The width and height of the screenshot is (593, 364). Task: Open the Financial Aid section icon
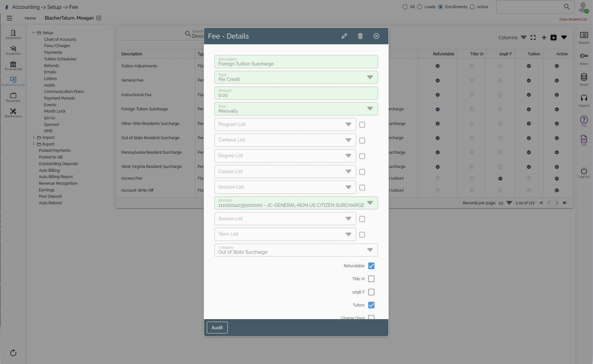pos(13,64)
